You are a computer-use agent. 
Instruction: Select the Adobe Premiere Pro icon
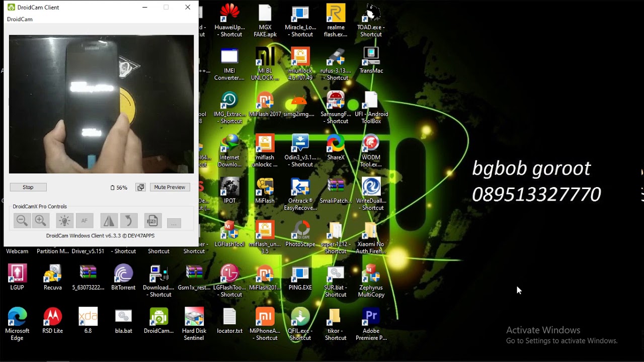pos(371,324)
